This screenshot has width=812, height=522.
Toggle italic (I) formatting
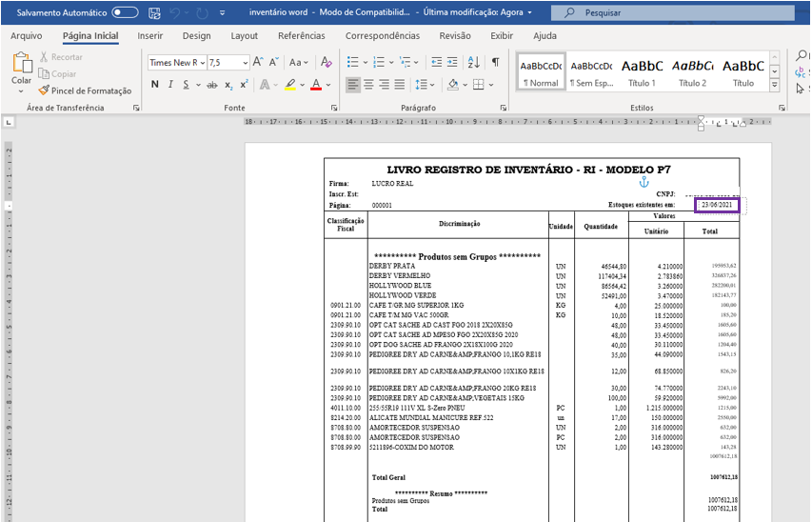tap(170, 85)
